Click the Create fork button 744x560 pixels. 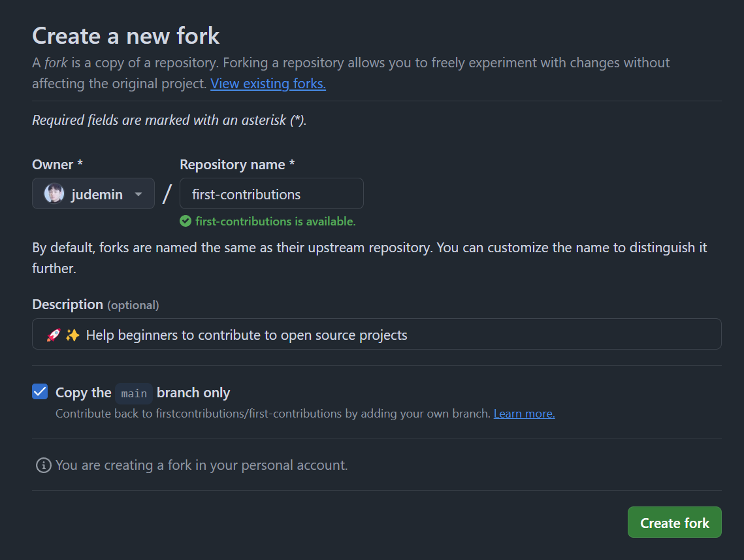coord(674,522)
